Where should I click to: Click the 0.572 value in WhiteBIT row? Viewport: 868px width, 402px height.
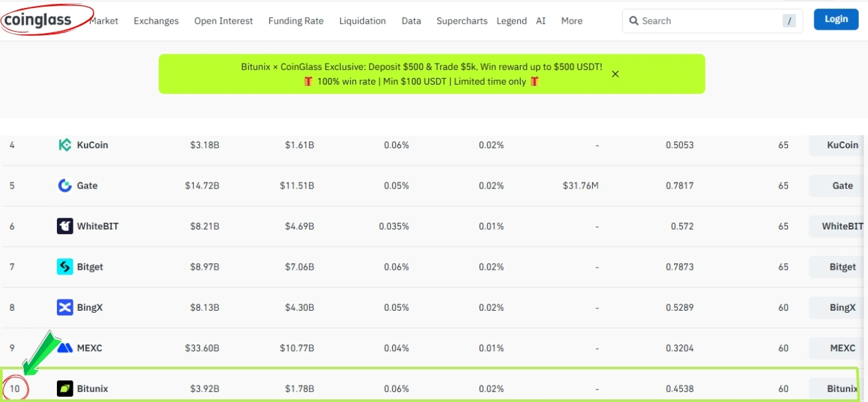coord(683,226)
